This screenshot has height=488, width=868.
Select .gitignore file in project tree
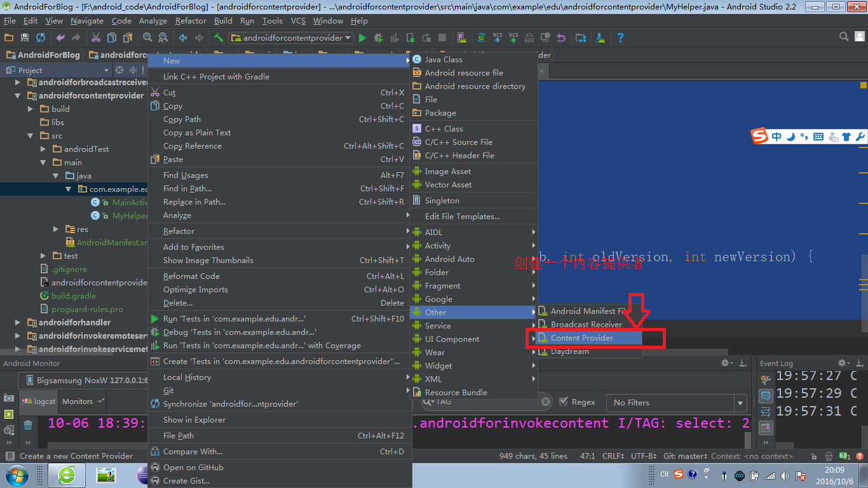tap(69, 269)
